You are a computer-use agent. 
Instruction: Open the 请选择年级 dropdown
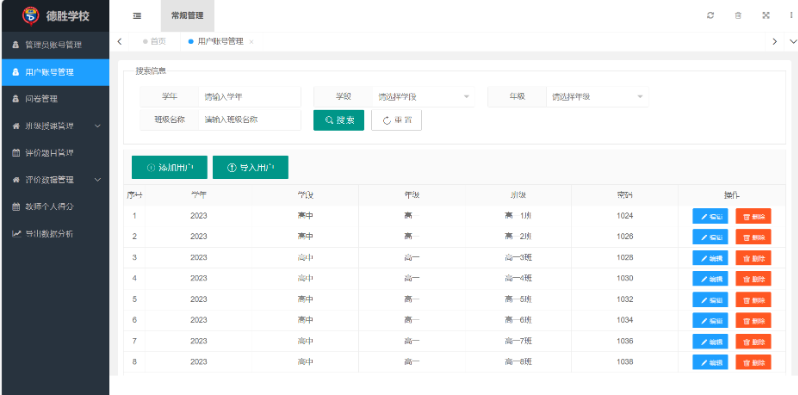point(597,97)
